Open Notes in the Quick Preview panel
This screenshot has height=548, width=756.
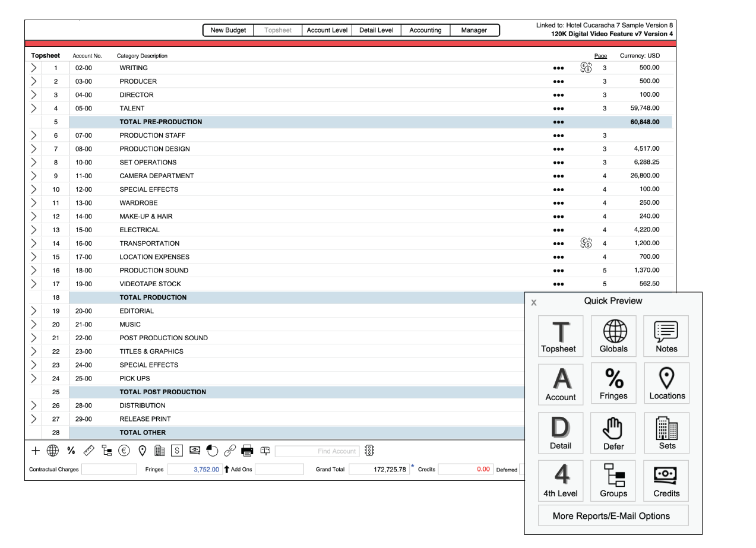(x=666, y=335)
